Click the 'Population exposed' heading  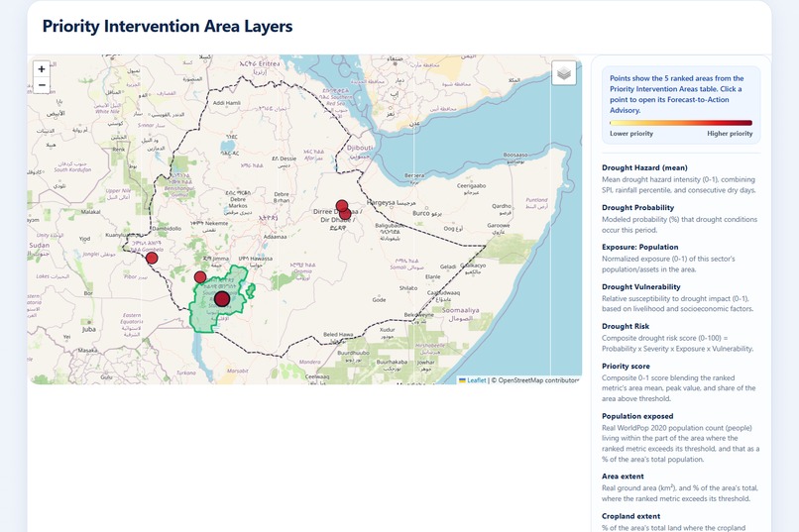pos(637,416)
